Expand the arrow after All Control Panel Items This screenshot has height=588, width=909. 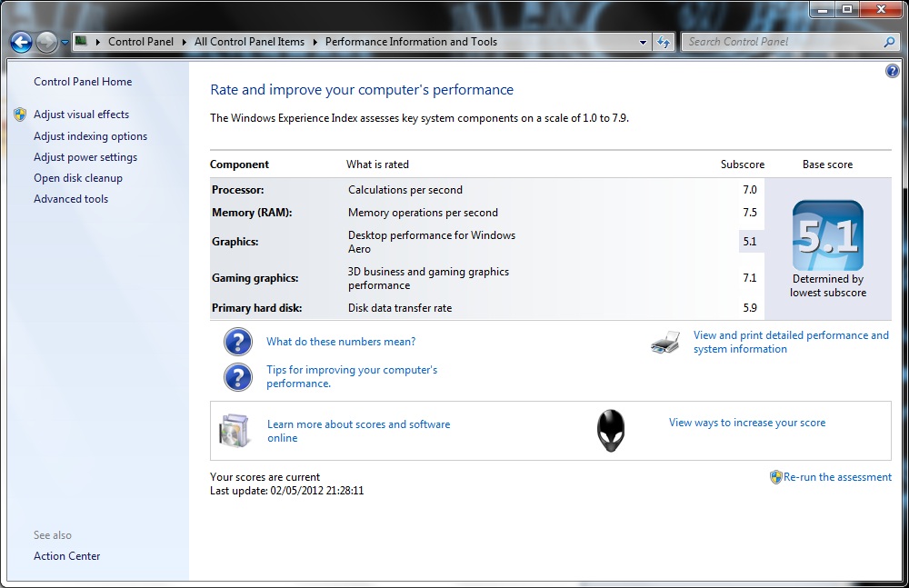click(315, 42)
